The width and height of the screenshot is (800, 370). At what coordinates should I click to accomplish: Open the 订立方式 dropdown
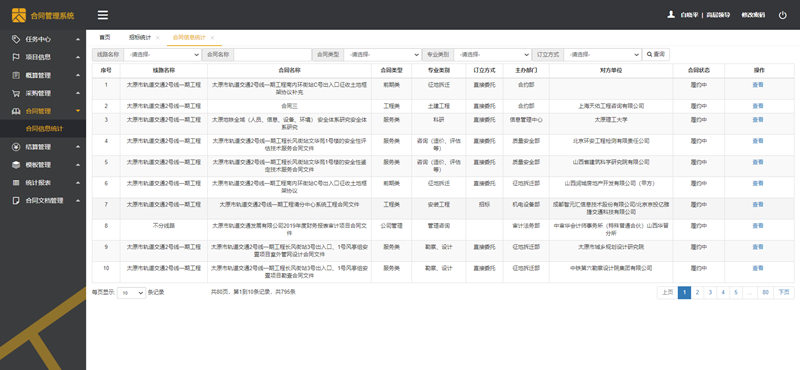603,54
